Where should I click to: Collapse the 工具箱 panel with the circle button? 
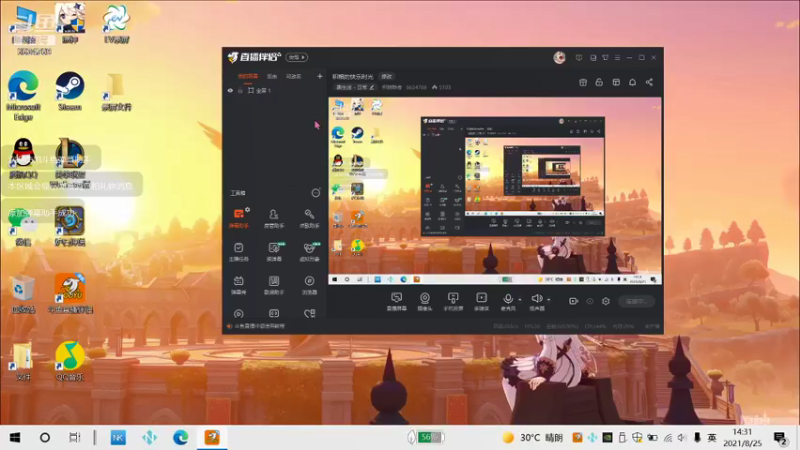click(x=316, y=193)
